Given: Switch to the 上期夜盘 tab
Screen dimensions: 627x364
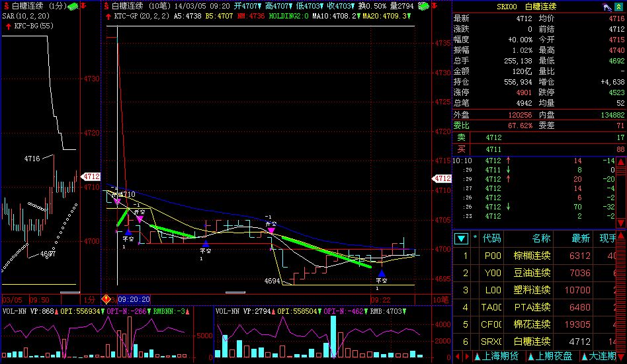Looking at the screenshot, I should (552, 357).
